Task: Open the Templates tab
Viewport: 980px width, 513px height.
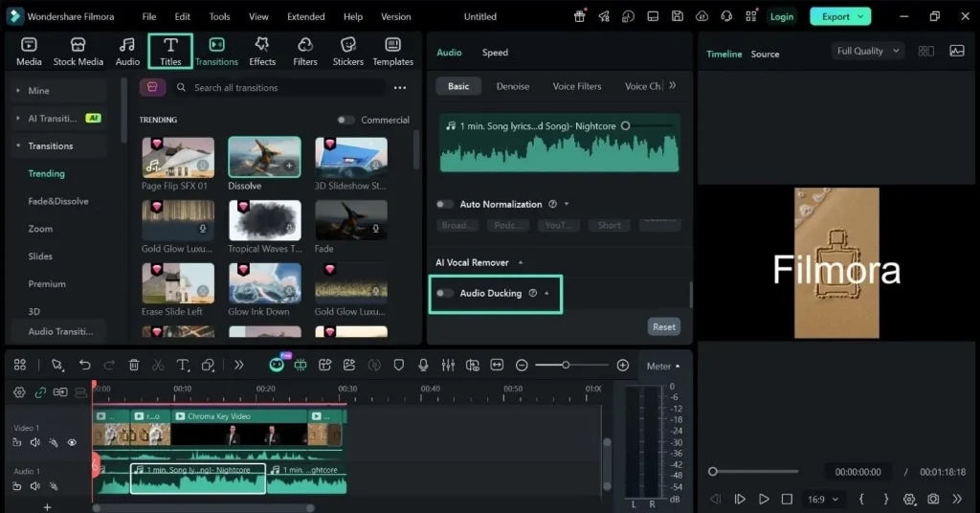Action: point(393,52)
